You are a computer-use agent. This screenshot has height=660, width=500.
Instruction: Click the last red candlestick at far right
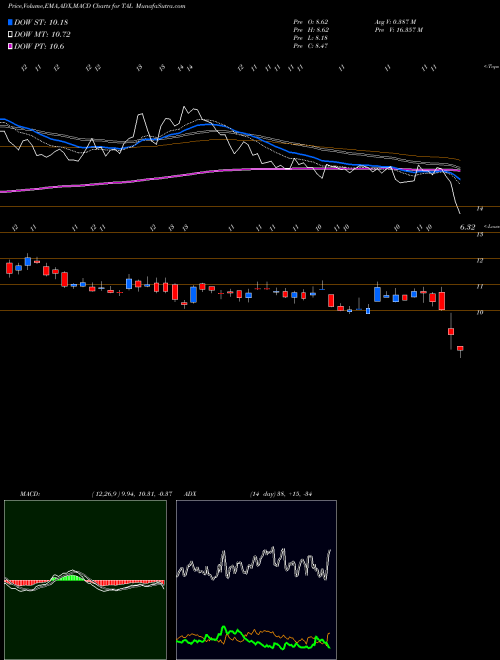point(460,349)
